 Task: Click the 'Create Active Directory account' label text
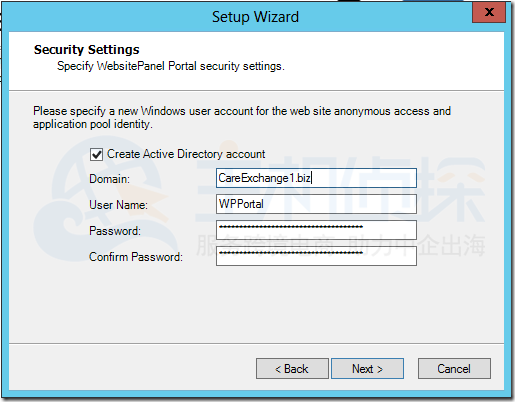(x=186, y=154)
